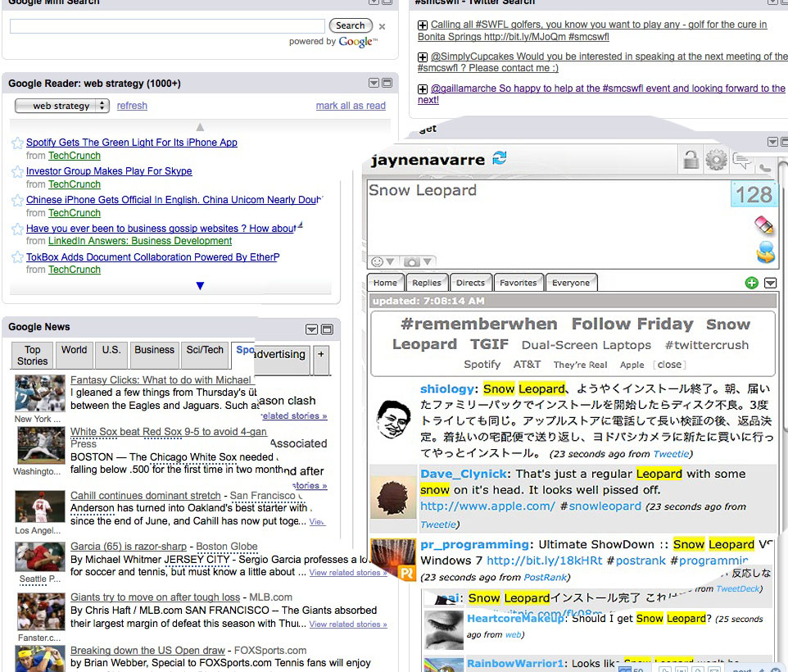Collapse the Google Reader gadget menu arrow
The image size is (788, 672).
coord(374,83)
